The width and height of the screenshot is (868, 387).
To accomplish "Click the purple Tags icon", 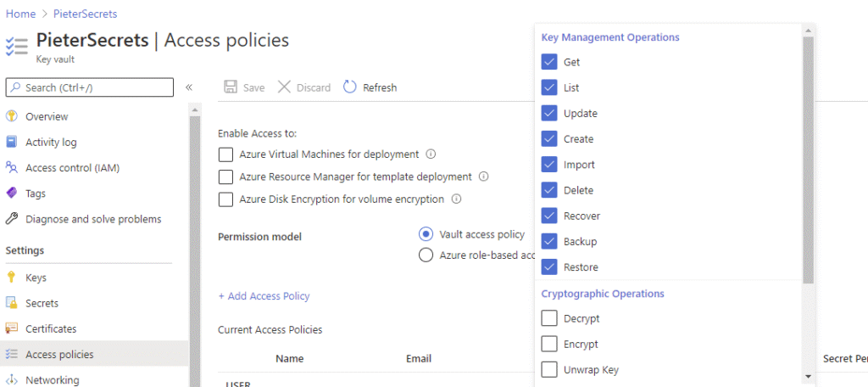I will tap(12, 193).
